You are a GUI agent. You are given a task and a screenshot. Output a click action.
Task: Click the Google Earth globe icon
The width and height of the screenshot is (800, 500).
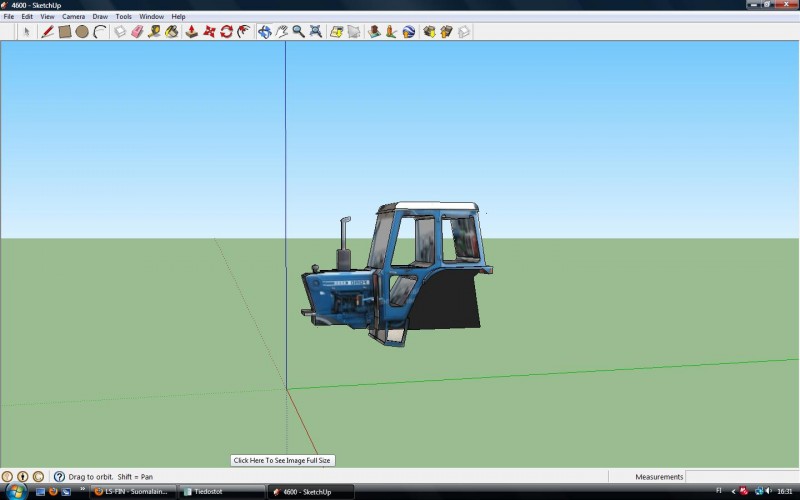(x=409, y=32)
